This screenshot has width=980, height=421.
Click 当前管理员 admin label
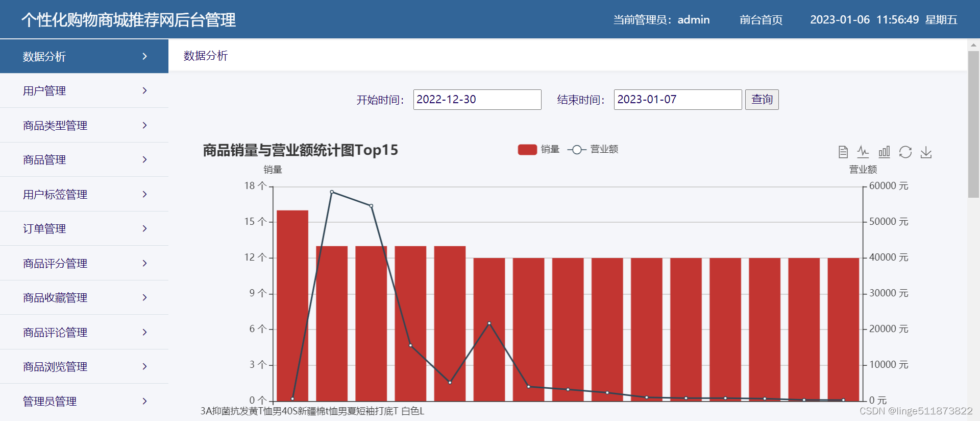[661, 20]
